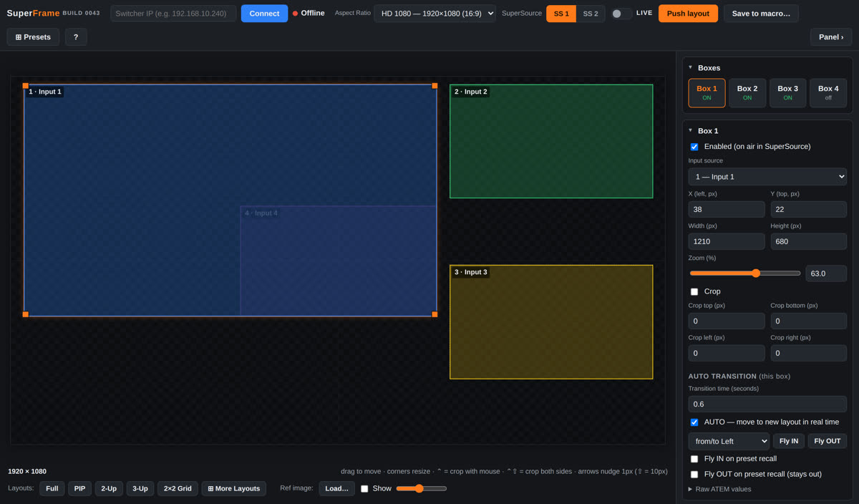Open the Presets menu
859x504 pixels.
pyautogui.click(x=33, y=37)
